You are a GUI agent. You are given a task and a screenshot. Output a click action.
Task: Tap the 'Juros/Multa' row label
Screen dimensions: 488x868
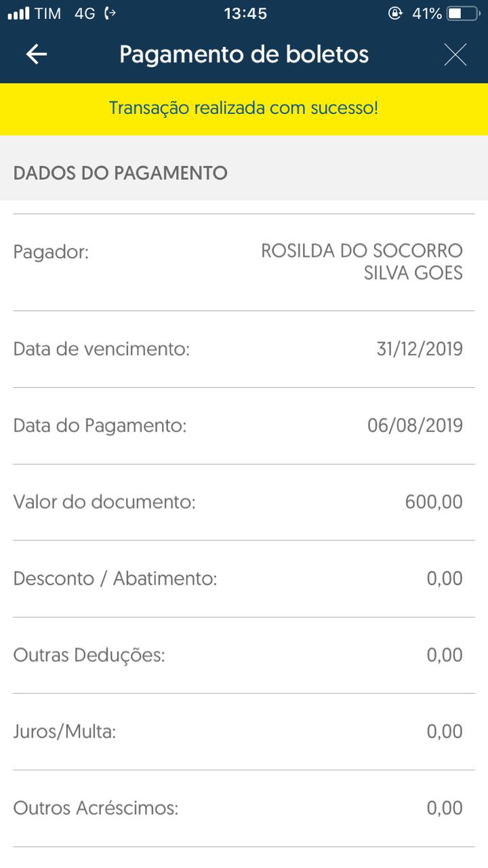click(x=65, y=732)
